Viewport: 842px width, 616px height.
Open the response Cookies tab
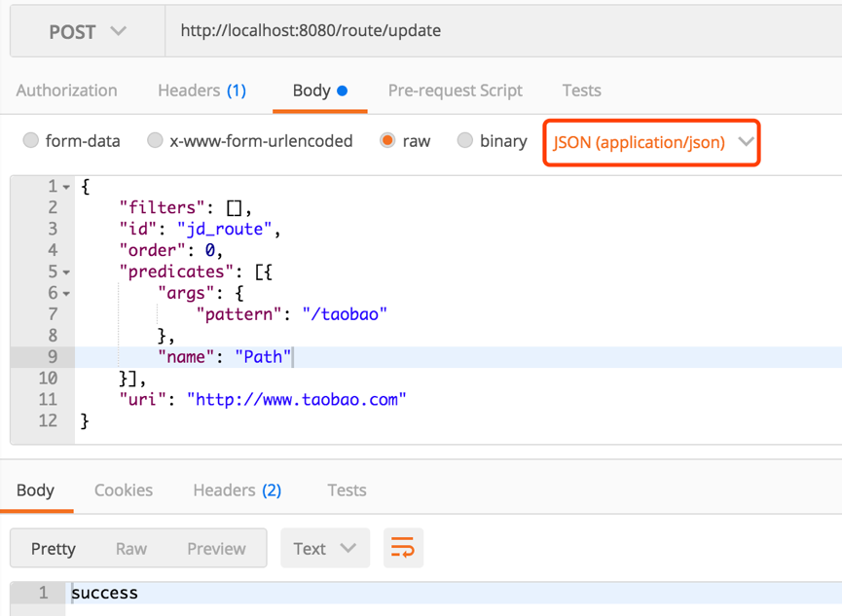click(x=123, y=489)
